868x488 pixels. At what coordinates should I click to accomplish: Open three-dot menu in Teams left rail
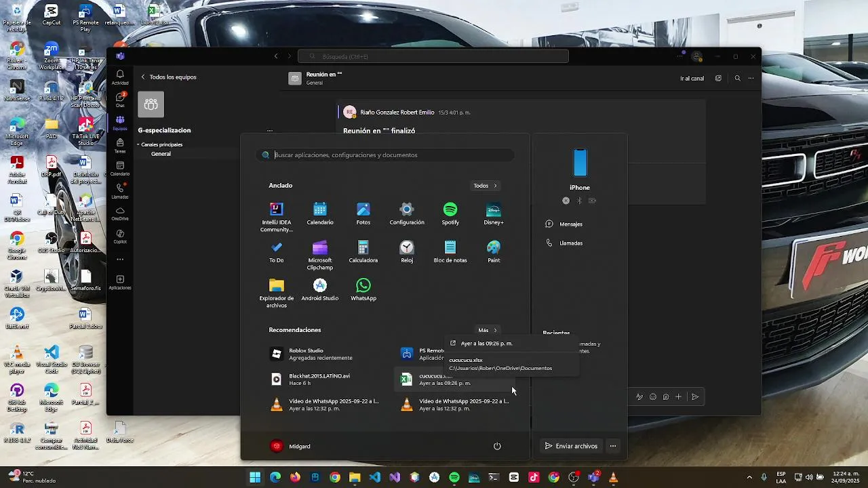pos(120,259)
